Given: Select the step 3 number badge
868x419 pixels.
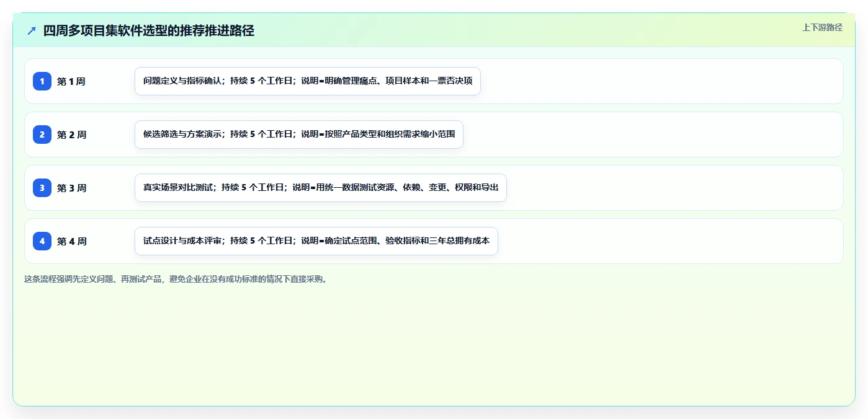Looking at the screenshot, I should [42, 188].
